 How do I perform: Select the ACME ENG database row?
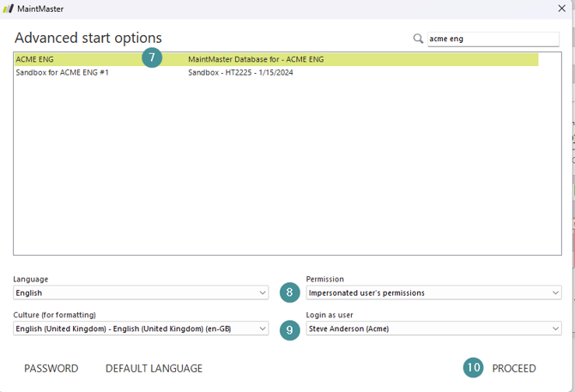point(276,59)
